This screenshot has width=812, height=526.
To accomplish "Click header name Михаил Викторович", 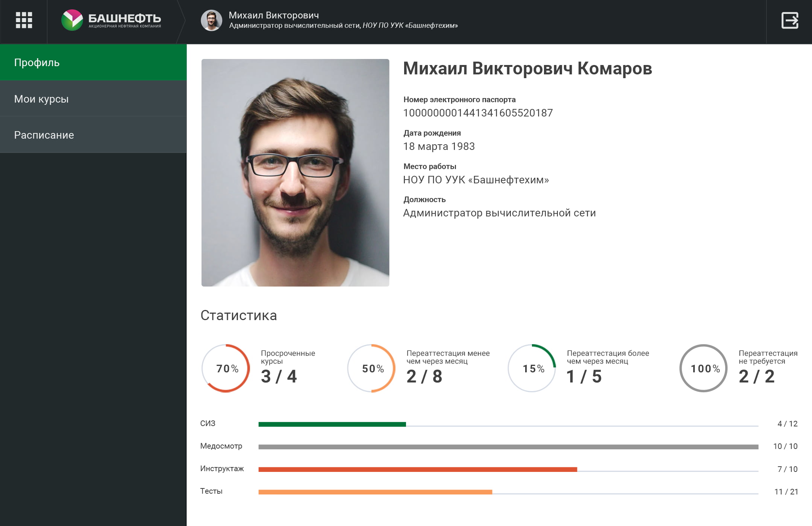I will click(x=274, y=15).
